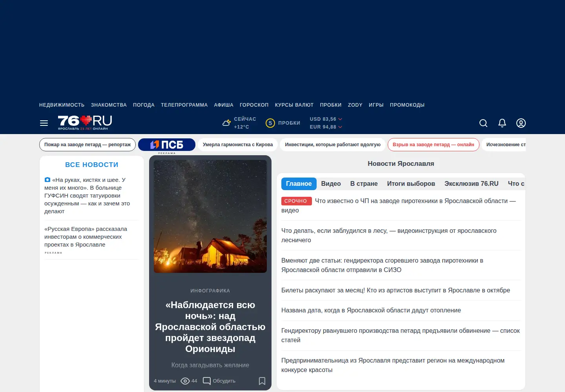Open the lost-in-forest video instruction article
Image resolution: width=565 pixels, height=392 pixels.
(x=389, y=236)
